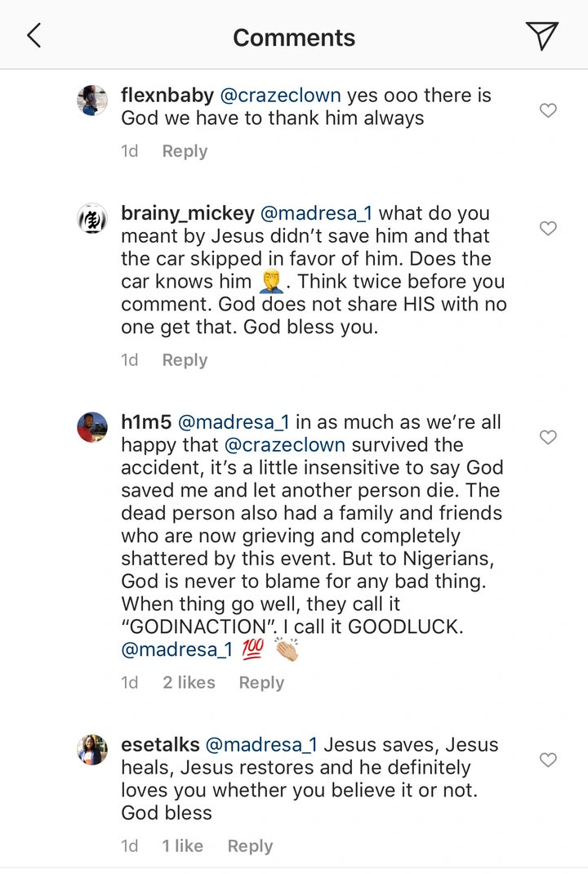Reply to esetalks' comment
Screen dimensions: 588x874
pos(250,846)
